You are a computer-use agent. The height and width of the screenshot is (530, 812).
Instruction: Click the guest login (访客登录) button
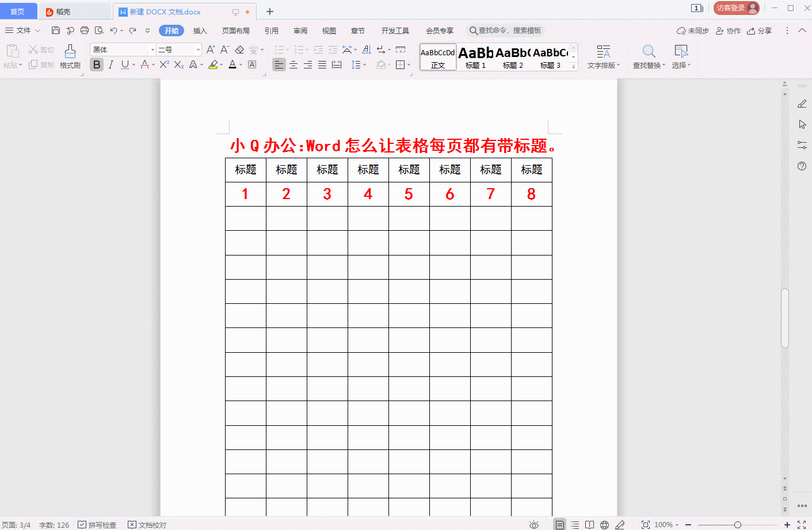(737, 8)
